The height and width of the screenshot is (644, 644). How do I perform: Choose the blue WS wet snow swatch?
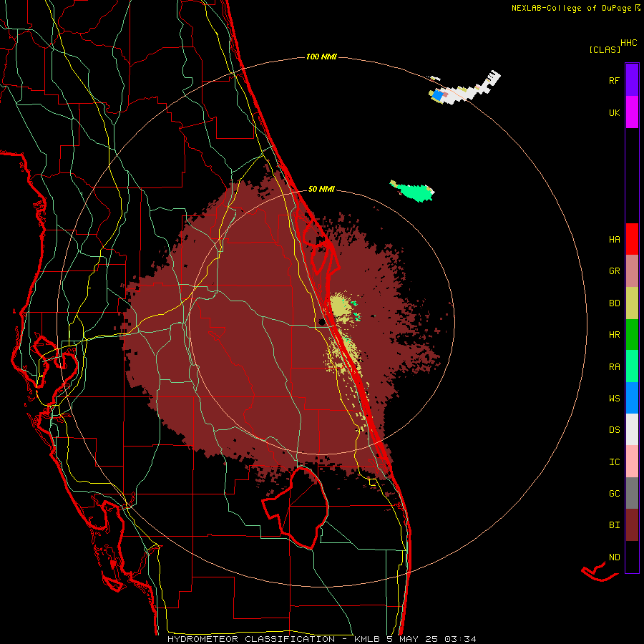point(632,398)
